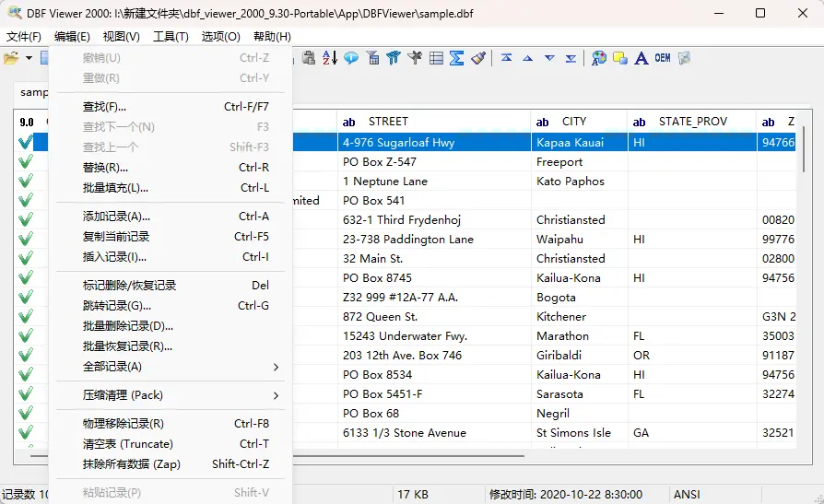Click the blue speech bubble toolbar icon
Viewport: 824px width, 504px height.
tap(351, 58)
